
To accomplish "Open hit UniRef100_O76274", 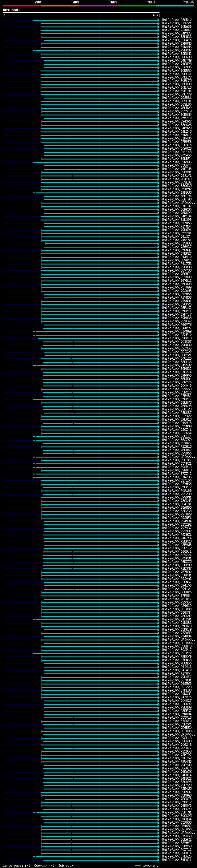I will pyautogui.click(x=176, y=372).
